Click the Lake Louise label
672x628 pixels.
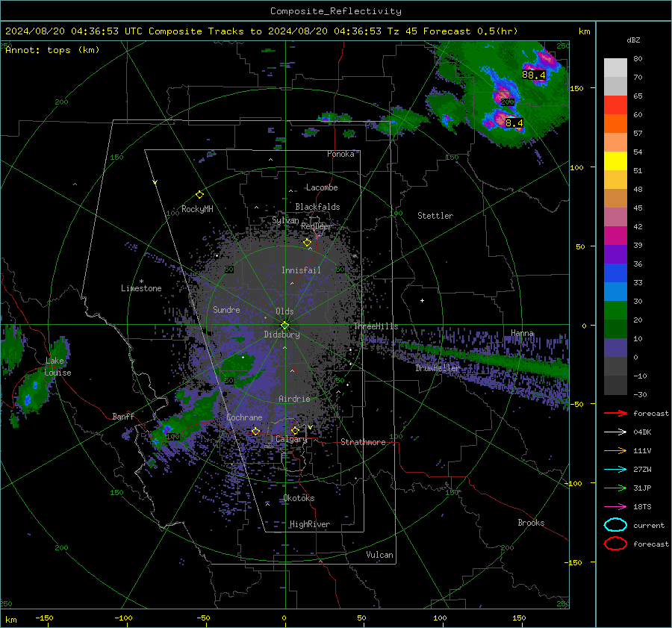[x=57, y=367]
